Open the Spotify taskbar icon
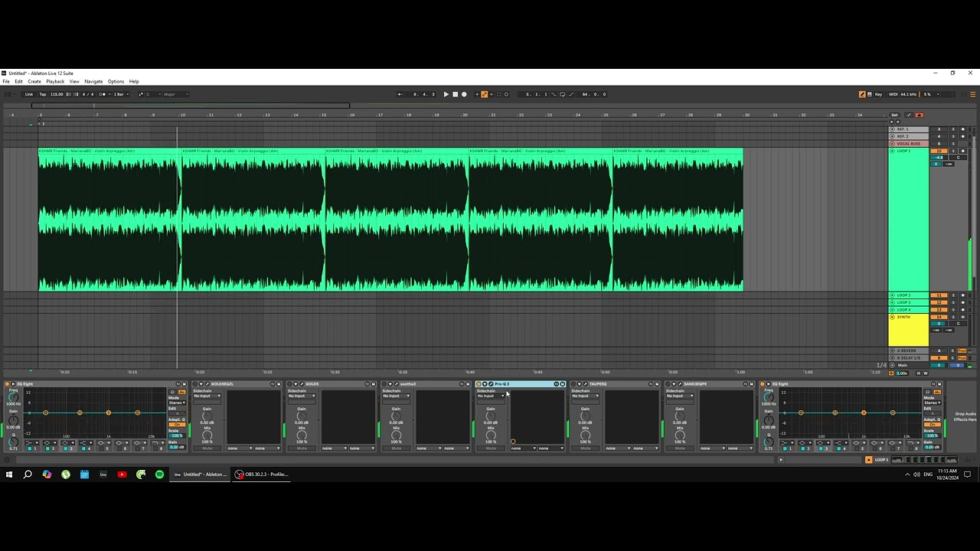The width and height of the screenshot is (980, 551). (x=159, y=474)
